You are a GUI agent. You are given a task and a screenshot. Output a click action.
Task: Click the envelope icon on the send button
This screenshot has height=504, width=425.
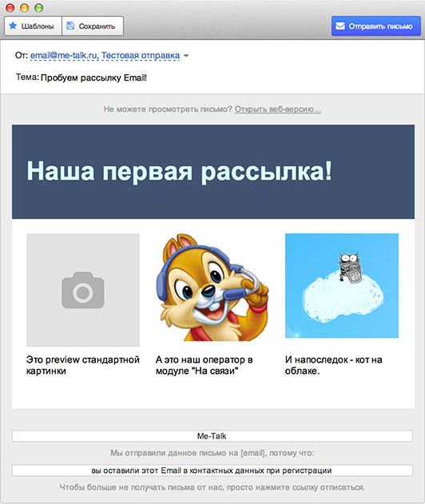pyautogui.click(x=340, y=26)
